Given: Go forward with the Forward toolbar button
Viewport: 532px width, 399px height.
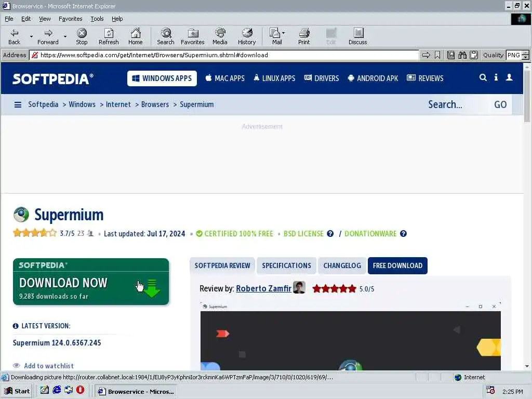Looking at the screenshot, I should 48,37.
